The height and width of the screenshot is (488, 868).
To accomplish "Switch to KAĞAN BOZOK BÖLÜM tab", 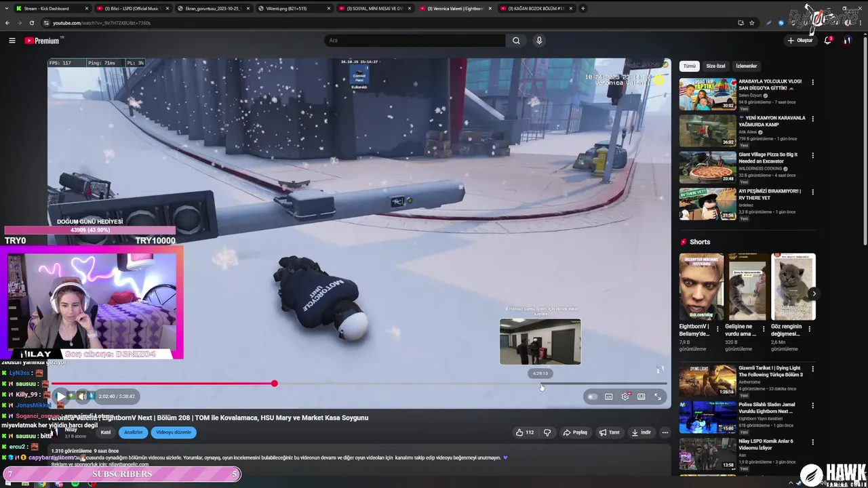I will point(536,9).
